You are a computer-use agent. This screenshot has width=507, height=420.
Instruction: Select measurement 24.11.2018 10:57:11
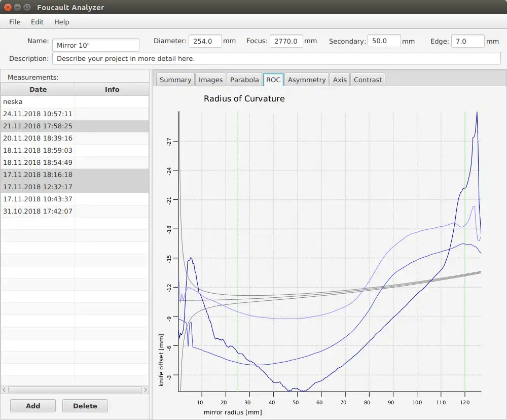click(x=38, y=114)
